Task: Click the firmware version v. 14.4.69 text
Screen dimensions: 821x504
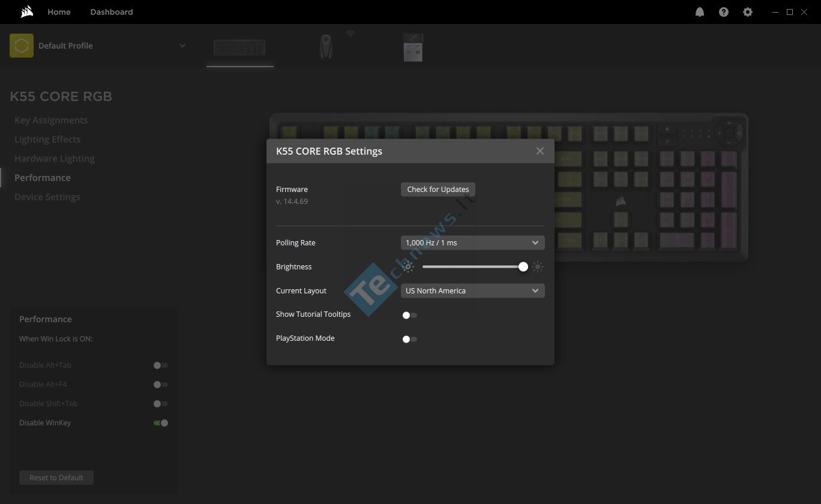Action: 292,202
